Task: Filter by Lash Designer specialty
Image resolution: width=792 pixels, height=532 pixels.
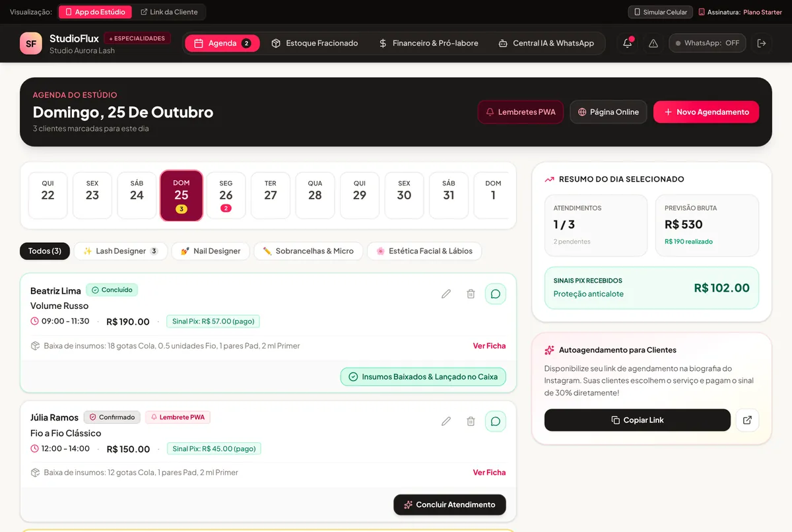Action: tap(120, 251)
